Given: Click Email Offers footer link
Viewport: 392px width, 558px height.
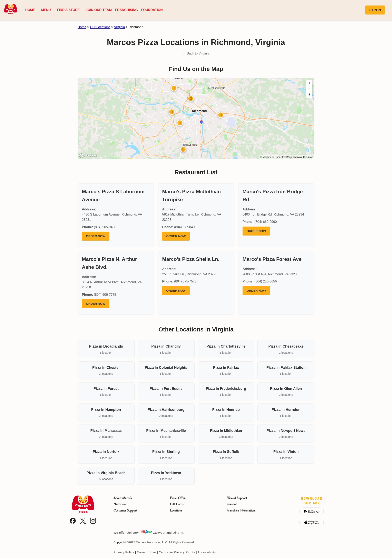Looking at the screenshot, I should click(x=178, y=498).
